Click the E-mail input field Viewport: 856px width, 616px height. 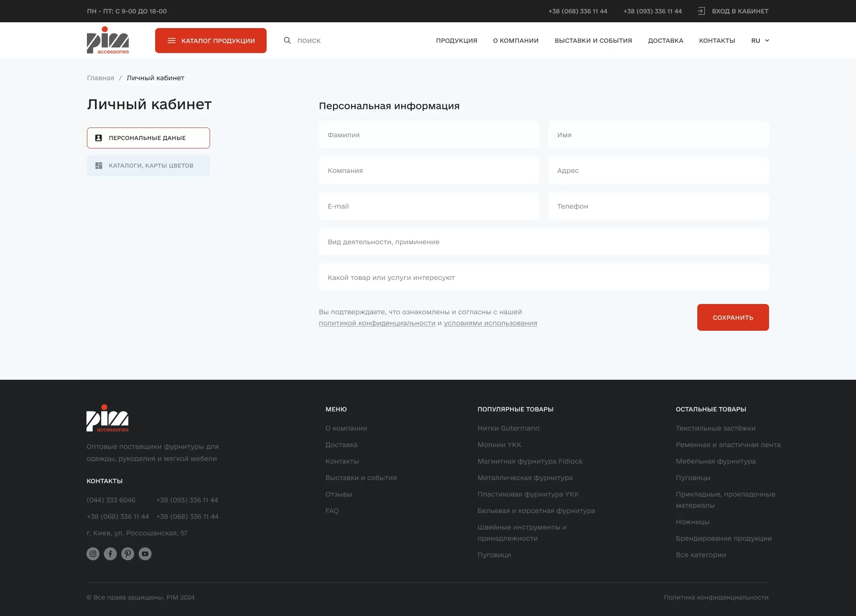point(429,206)
